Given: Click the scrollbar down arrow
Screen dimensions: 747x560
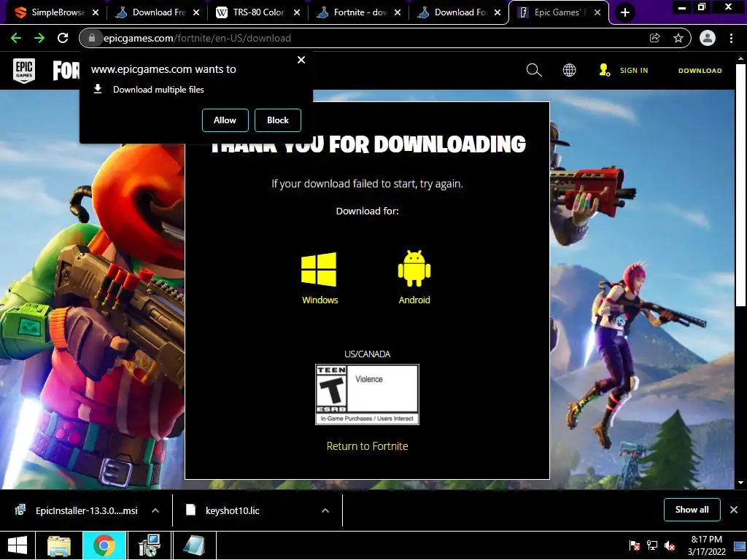Looking at the screenshot, I should tap(740, 483).
